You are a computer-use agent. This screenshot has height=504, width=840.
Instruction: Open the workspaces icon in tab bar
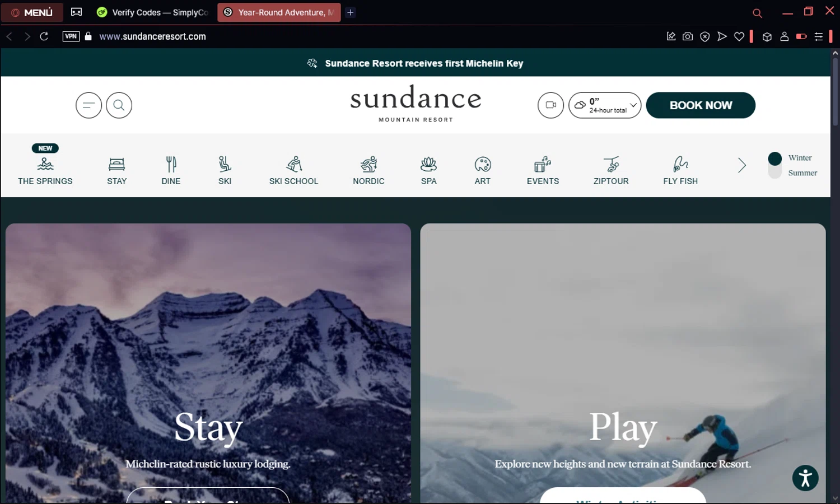click(x=76, y=12)
